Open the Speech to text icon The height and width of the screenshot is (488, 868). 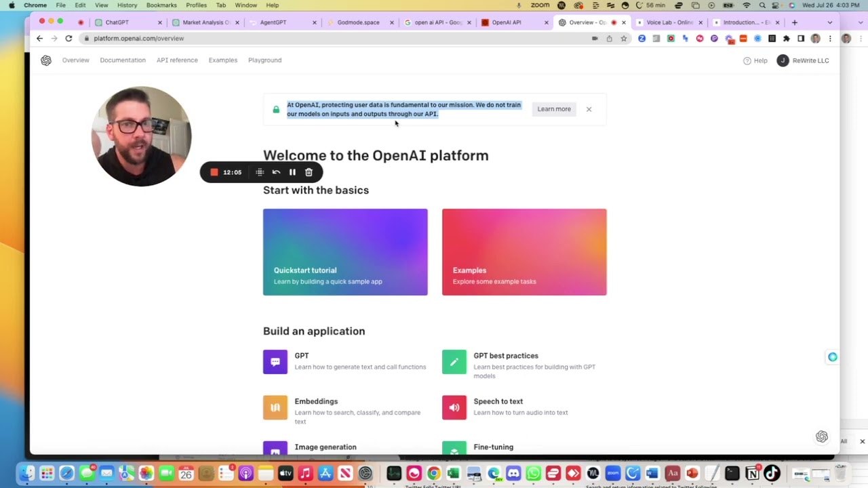click(x=454, y=407)
